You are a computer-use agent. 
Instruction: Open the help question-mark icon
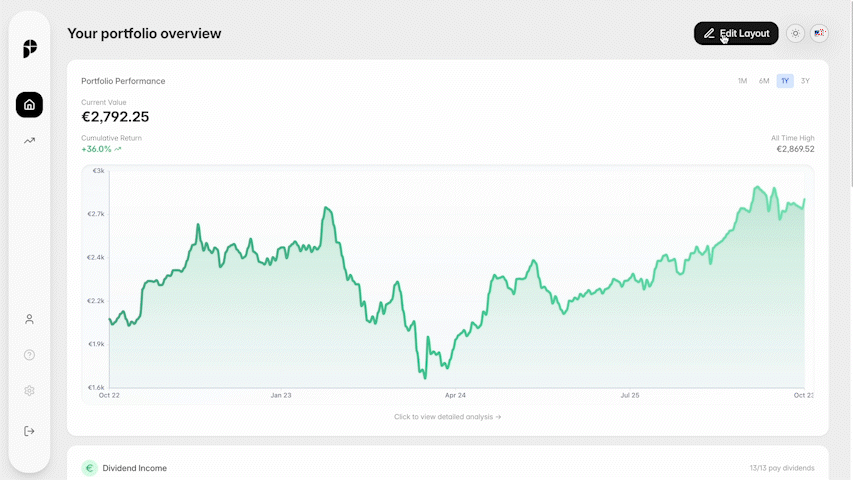pos(29,355)
